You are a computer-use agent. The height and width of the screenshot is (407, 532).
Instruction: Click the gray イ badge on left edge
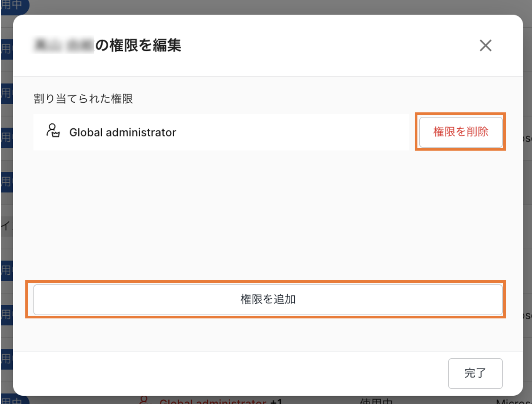coord(6,226)
